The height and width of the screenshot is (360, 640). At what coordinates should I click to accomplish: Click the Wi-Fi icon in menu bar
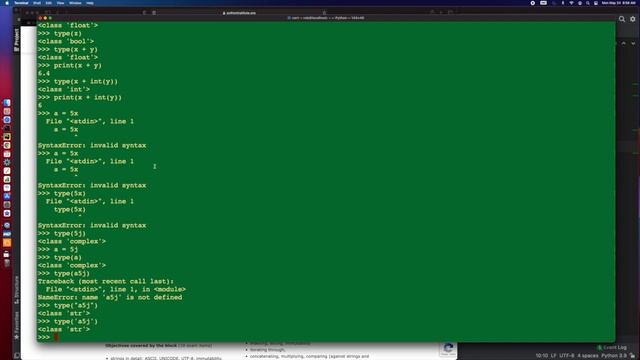(571, 3)
